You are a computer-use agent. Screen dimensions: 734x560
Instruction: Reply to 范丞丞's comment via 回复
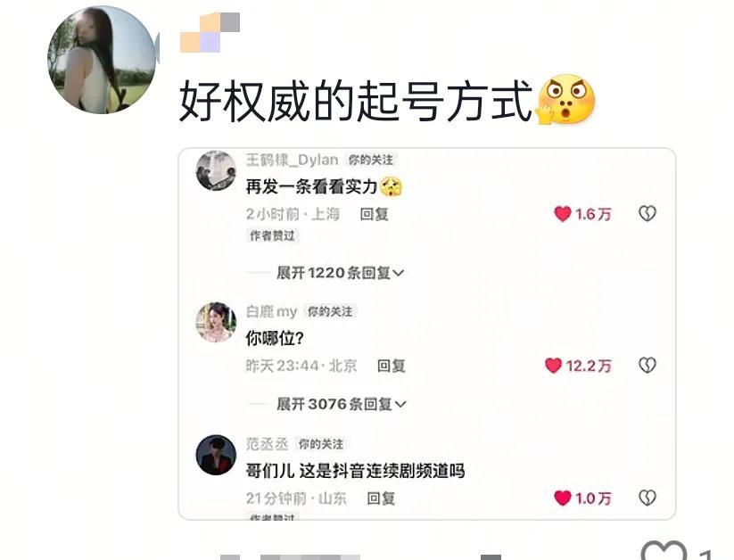click(381, 498)
